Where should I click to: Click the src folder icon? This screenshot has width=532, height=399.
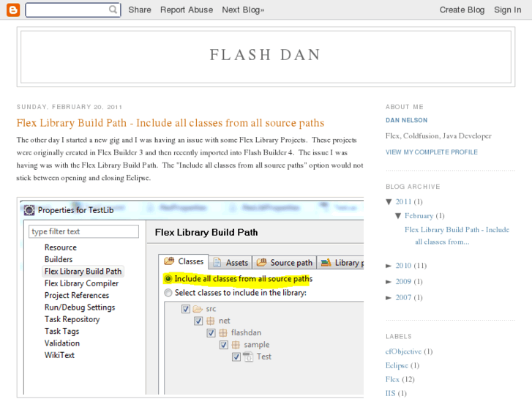(x=198, y=309)
